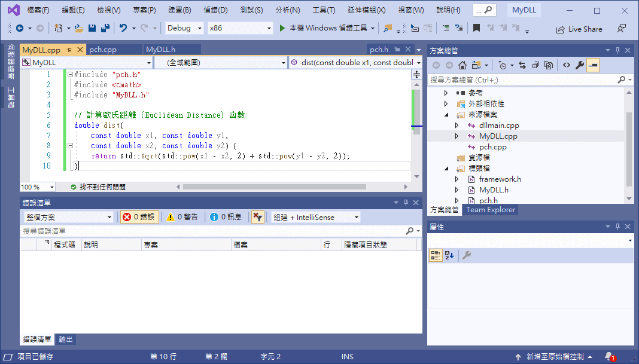Sort error list by 說明 column
Screen dimensions: 639x364
(x=112, y=244)
